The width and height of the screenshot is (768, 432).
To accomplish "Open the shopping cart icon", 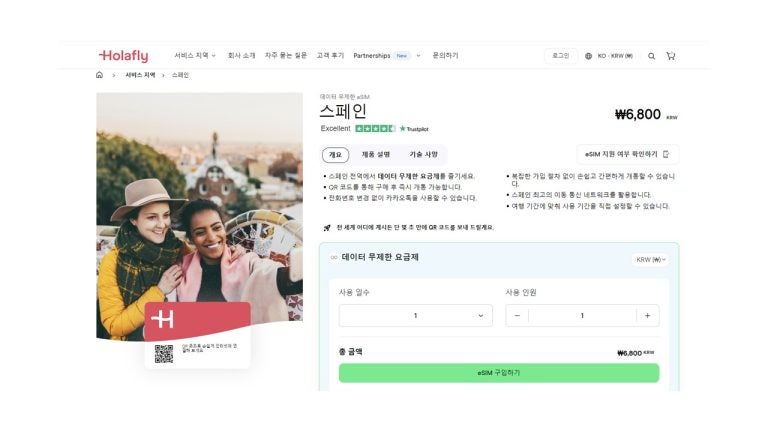I will point(671,56).
